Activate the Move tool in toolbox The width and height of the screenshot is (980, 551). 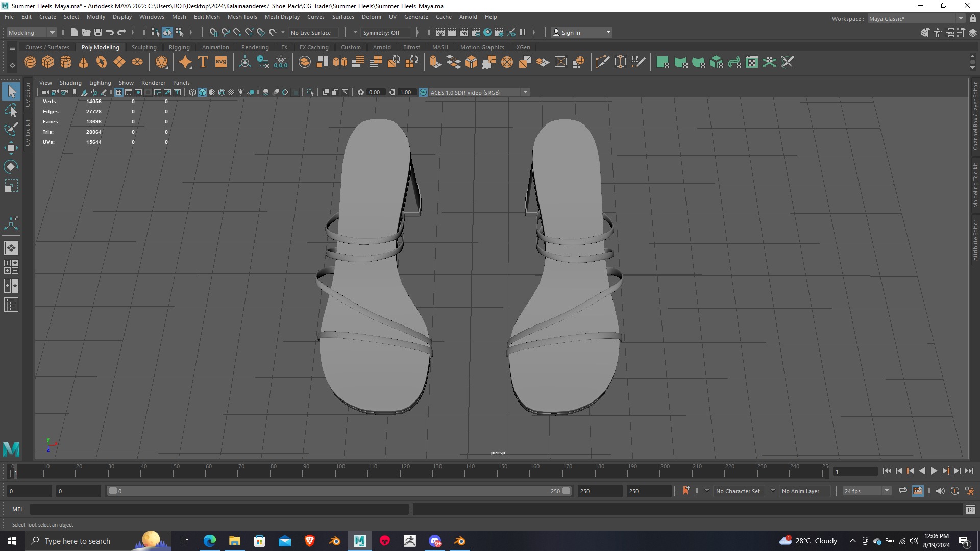11,148
